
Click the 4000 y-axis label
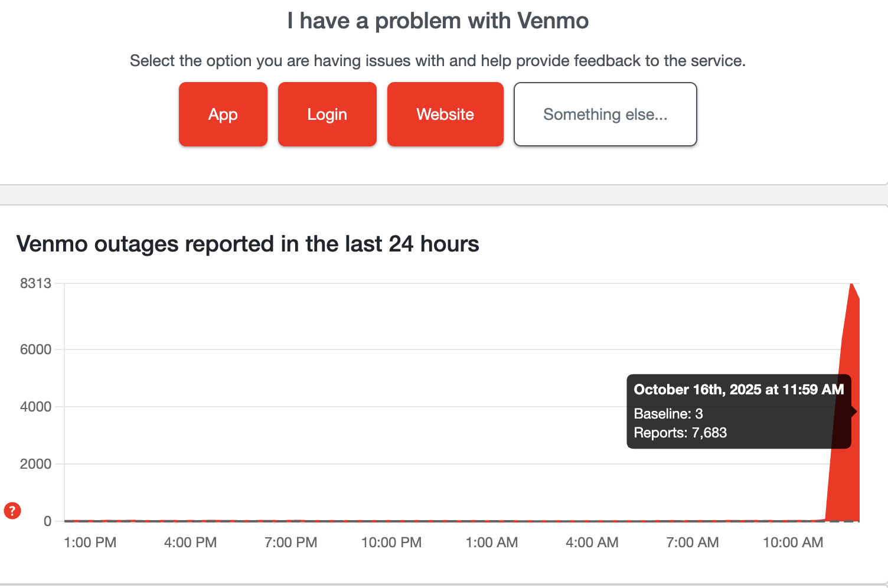36,407
